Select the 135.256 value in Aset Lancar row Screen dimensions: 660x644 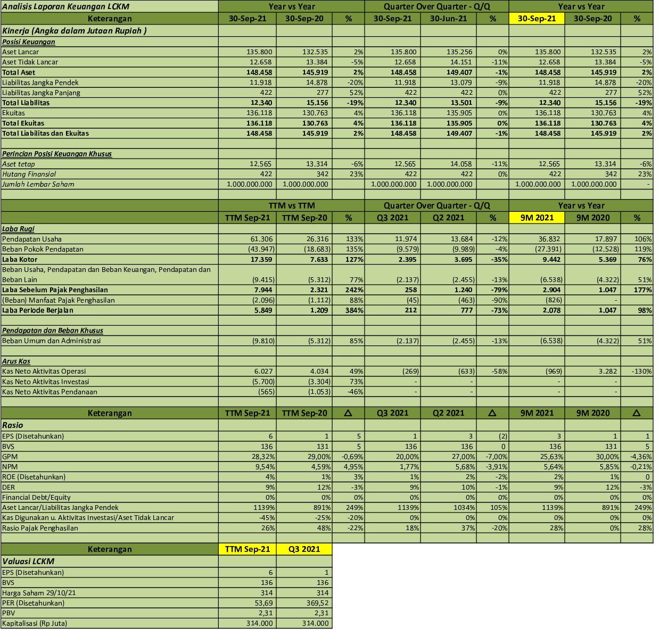pyautogui.click(x=459, y=52)
